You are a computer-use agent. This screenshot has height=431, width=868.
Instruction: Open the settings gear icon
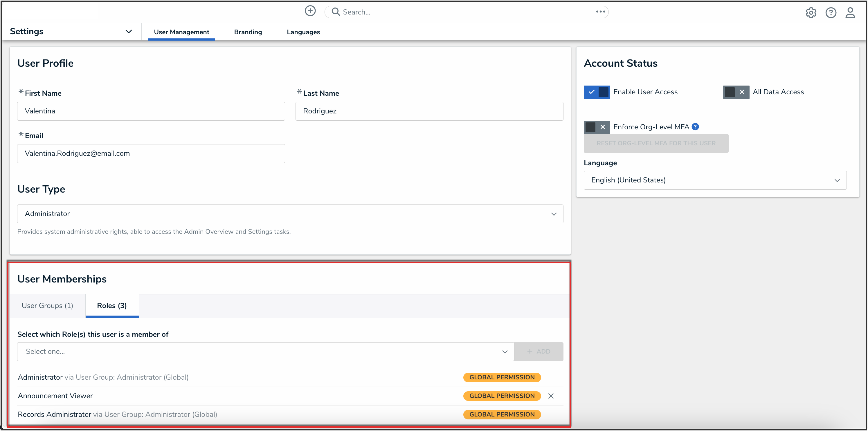tap(811, 13)
